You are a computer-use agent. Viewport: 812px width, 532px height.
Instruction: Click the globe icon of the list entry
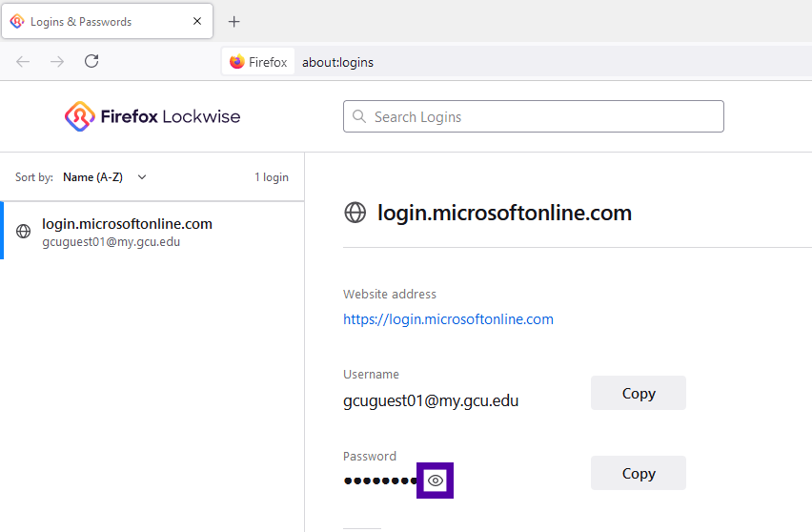23,231
